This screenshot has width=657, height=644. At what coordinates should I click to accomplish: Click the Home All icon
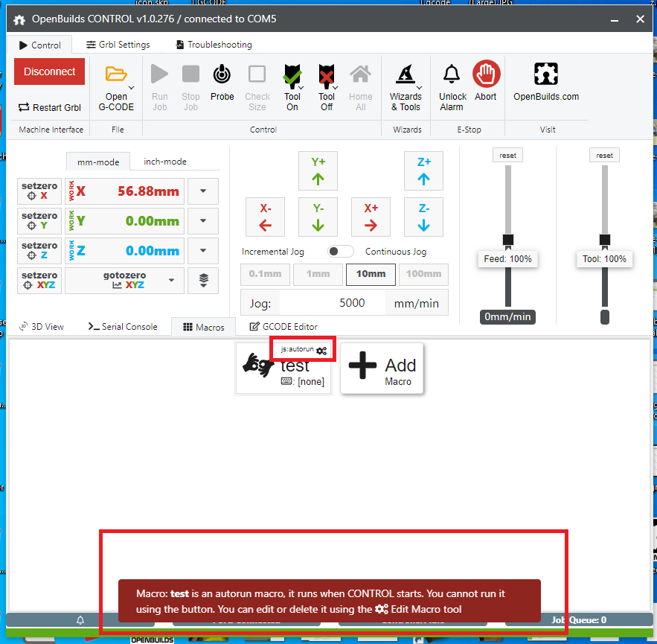(360, 74)
